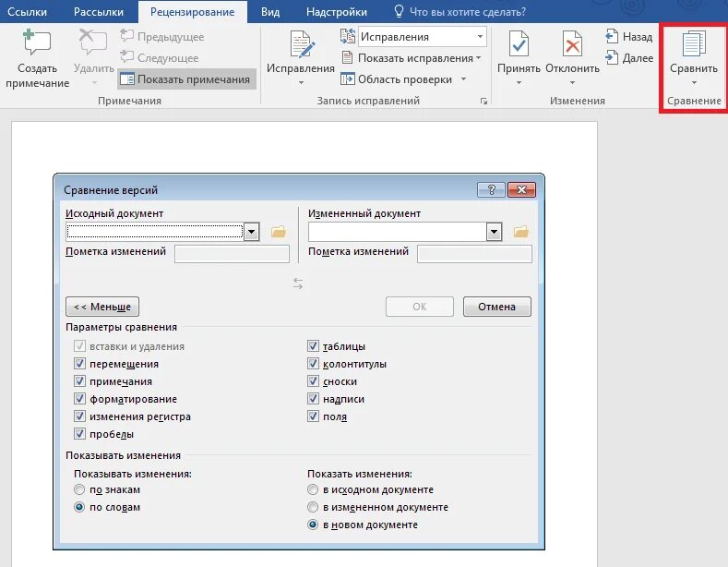This screenshot has width=728, height=567.
Task: Expand the Отклонить dropdown arrow
Action: pos(572,83)
